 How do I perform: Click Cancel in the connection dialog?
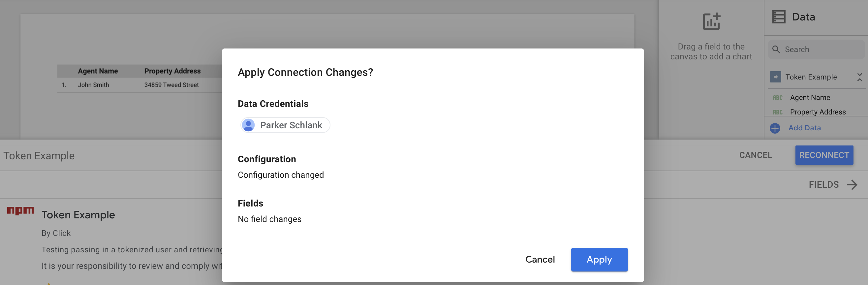540,259
